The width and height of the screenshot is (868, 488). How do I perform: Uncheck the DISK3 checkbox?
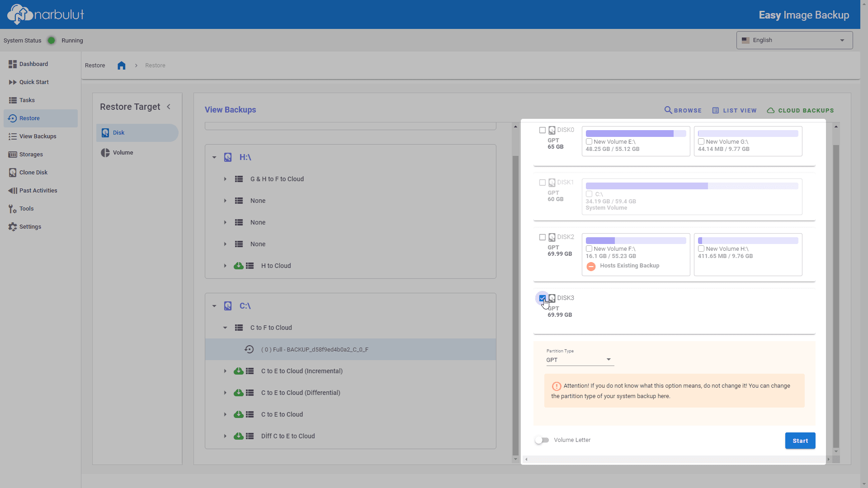pyautogui.click(x=542, y=298)
